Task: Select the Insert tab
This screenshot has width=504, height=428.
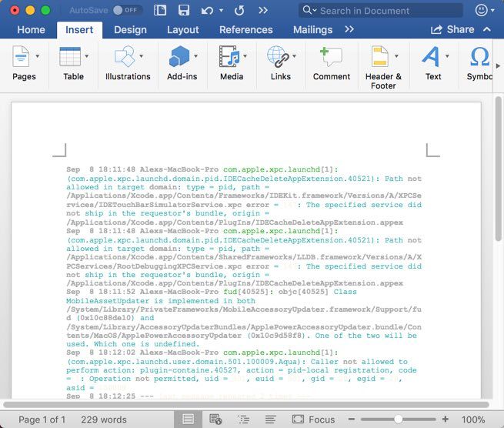Action: (79, 30)
